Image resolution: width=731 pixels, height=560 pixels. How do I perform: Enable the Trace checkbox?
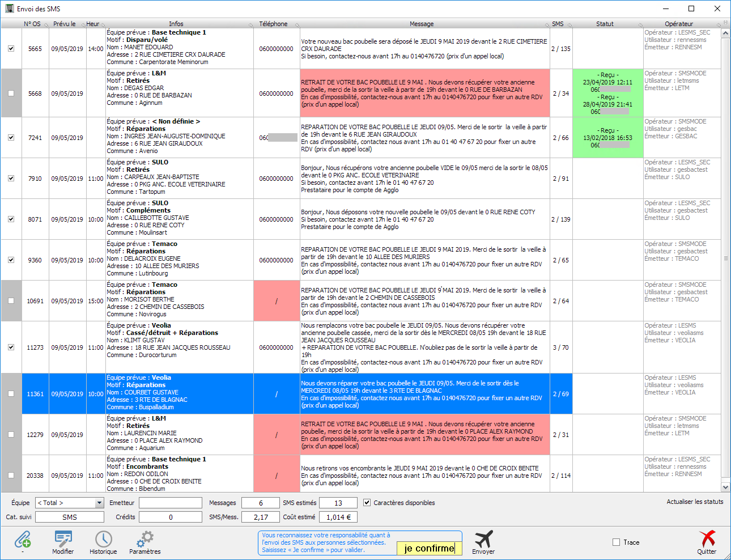[x=617, y=542]
